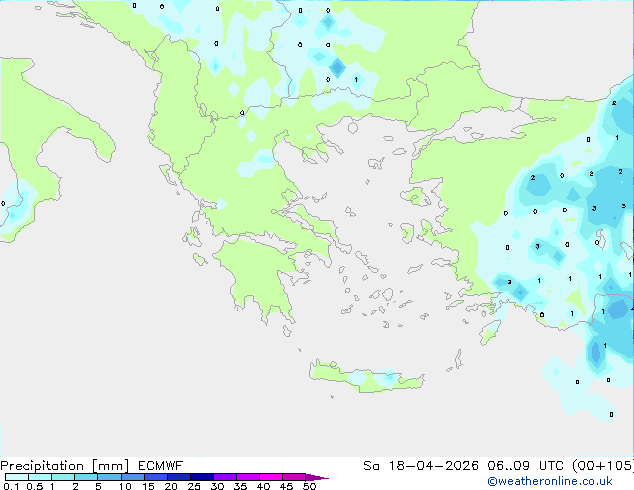Click the legend value label '50'
Screen dimensions: 634x490
(x=309, y=486)
